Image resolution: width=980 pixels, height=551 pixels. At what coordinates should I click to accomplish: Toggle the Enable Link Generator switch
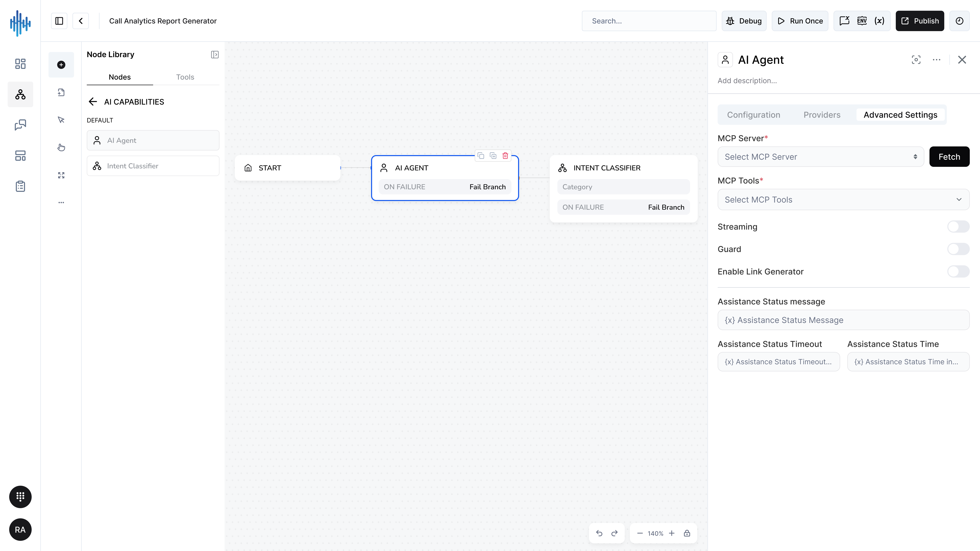tap(958, 272)
